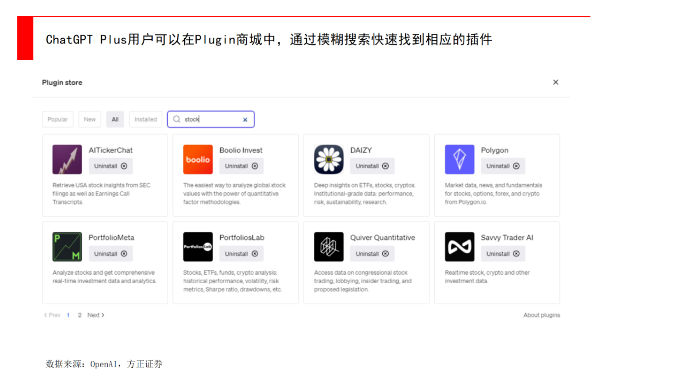Click the DAIZY plugin title
The image size is (674, 386).
pyautogui.click(x=361, y=150)
